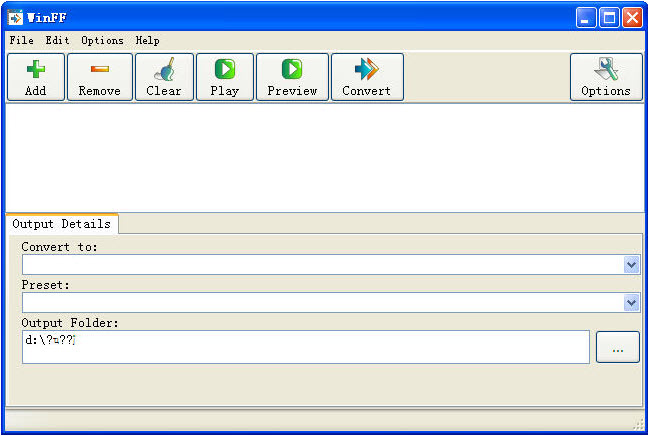Image resolution: width=648 pixels, height=436 pixels.
Task: Click the empty file list area
Action: (324, 157)
